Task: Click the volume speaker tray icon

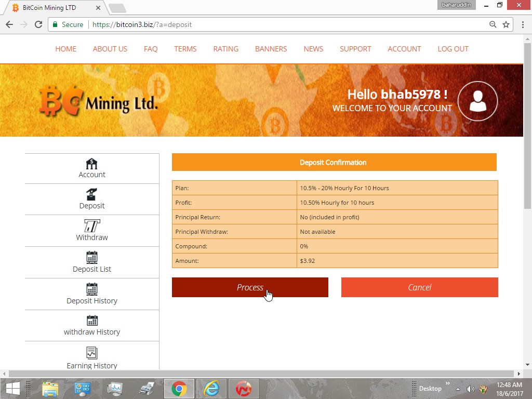Action: click(x=470, y=389)
